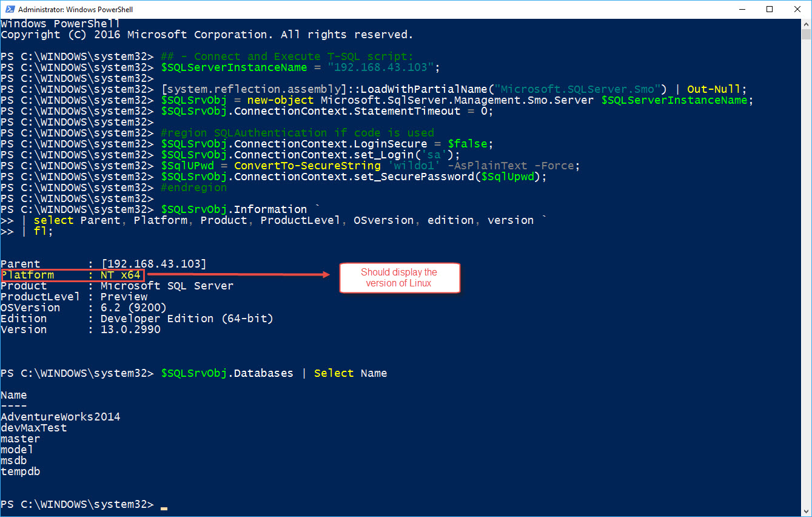Image resolution: width=812 pixels, height=517 pixels.
Task: Maximize the PowerShell window
Action: pyautogui.click(x=770, y=9)
